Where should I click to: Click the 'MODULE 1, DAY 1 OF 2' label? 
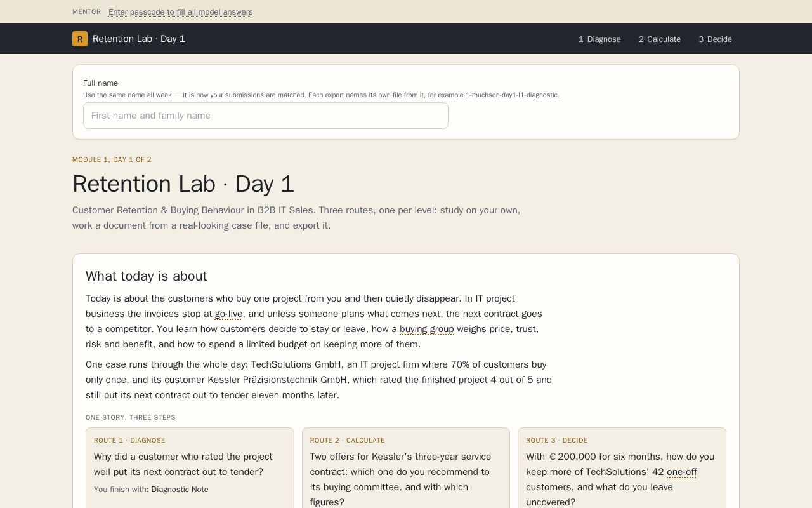coord(112,159)
